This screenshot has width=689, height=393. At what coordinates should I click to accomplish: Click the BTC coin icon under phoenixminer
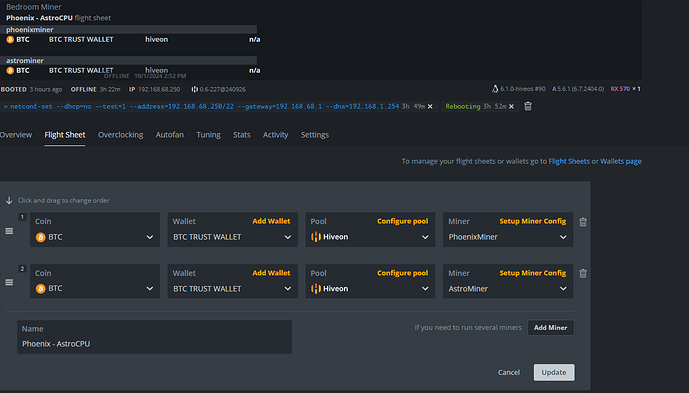point(10,40)
